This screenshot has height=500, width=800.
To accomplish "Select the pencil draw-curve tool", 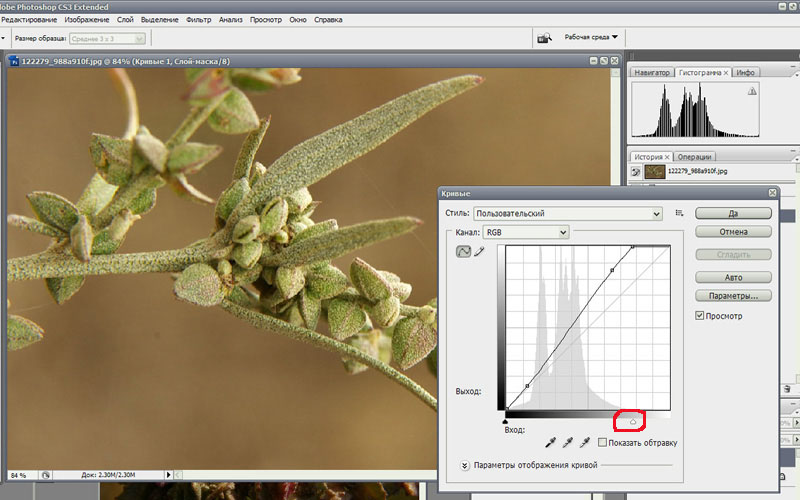I will [479, 252].
